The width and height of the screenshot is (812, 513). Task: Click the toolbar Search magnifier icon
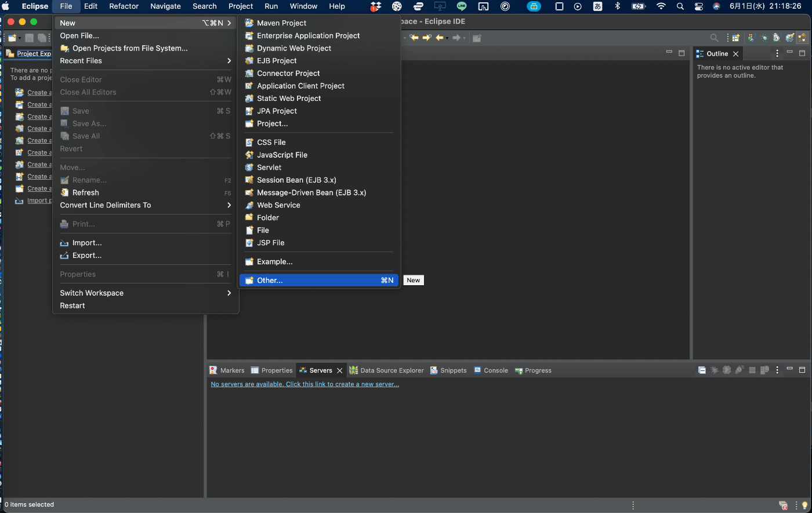(x=714, y=38)
